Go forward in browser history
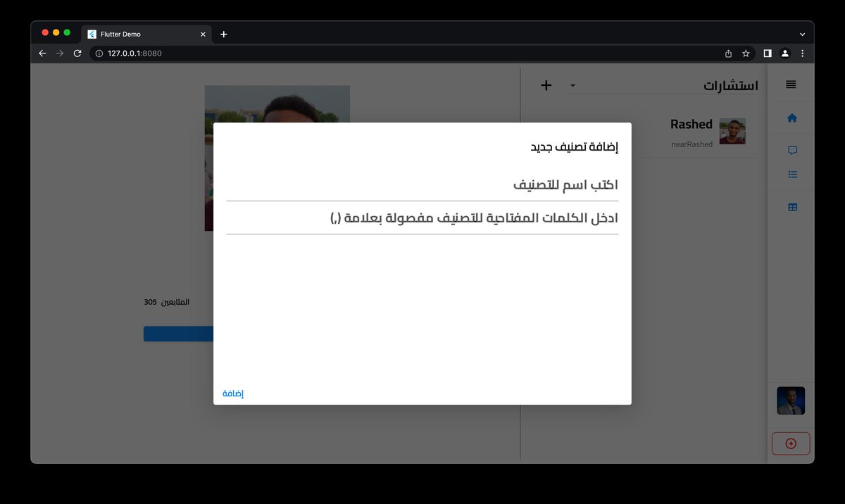 (x=60, y=53)
